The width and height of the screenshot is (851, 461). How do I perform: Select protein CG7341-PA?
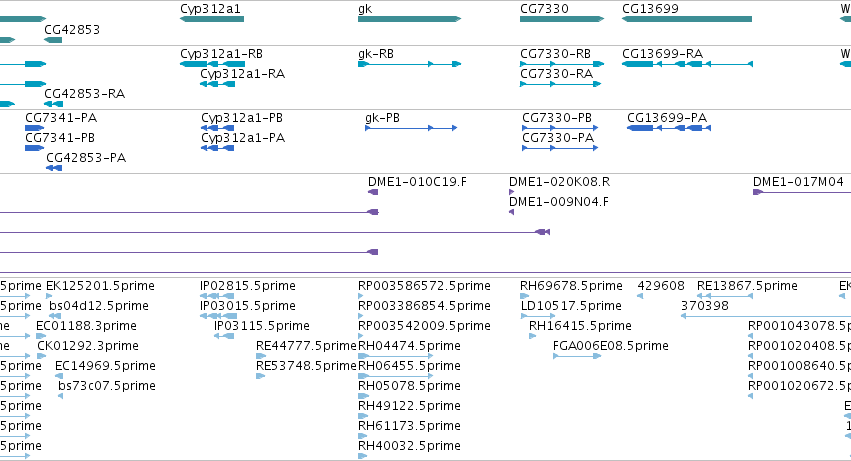(61, 118)
